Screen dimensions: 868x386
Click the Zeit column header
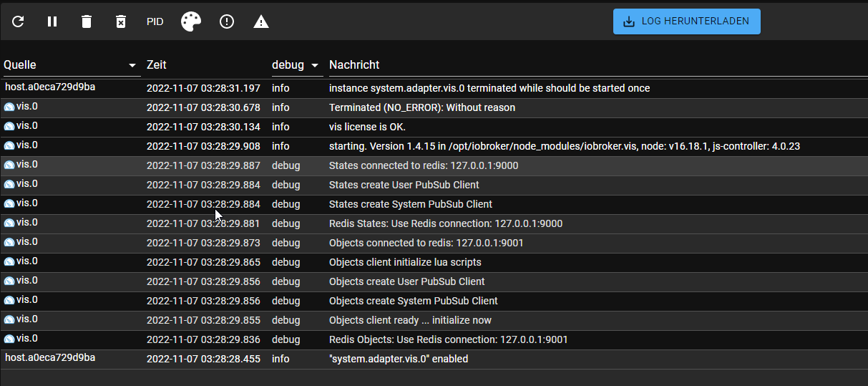click(157, 65)
